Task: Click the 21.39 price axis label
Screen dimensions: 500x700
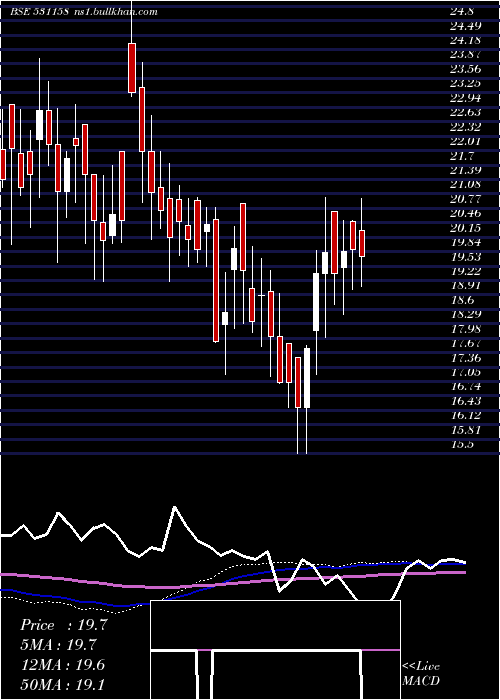Action: 465,170
